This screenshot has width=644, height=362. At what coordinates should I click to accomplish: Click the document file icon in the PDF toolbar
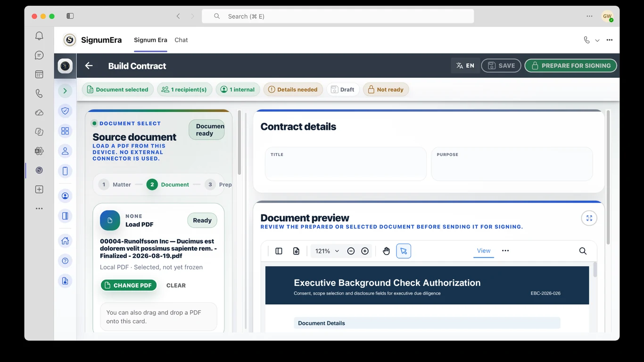(x=296, y=251)
